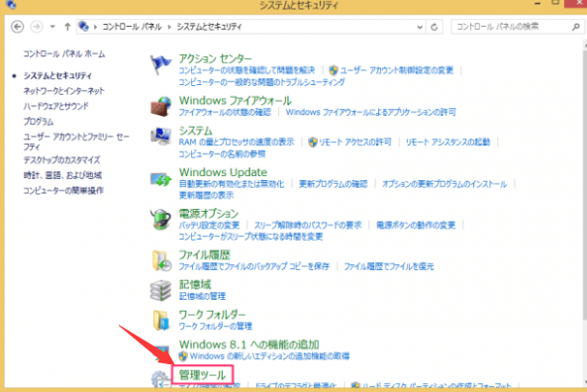Click the Work Folders icon

(161, 320)
